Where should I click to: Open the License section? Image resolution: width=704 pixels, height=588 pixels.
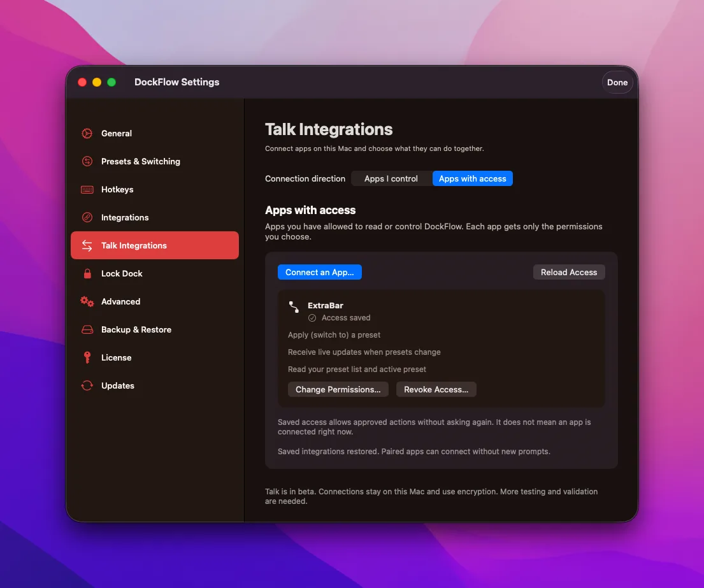154,358
